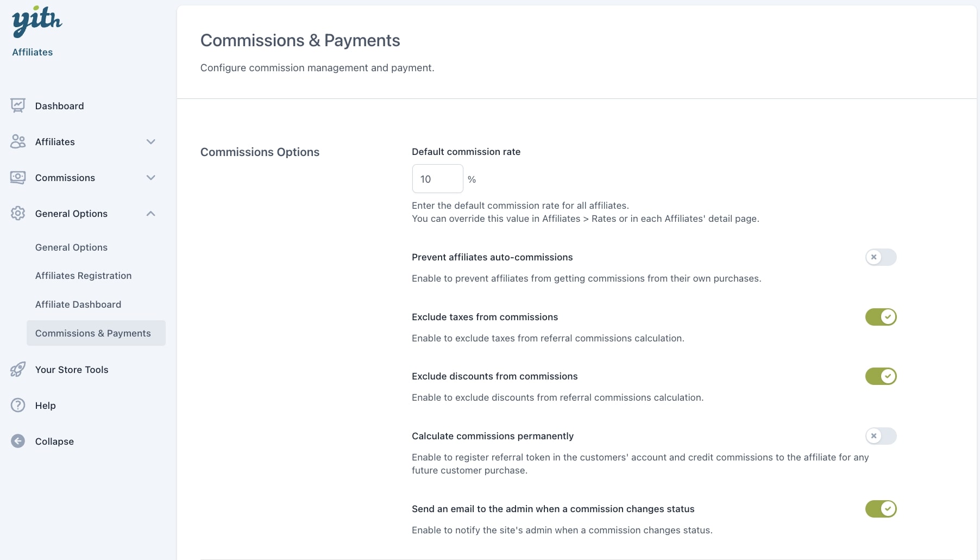Viewport: 980px width, 560px height.
Task: Click the Help question mark icon
Action: (18, 405)
